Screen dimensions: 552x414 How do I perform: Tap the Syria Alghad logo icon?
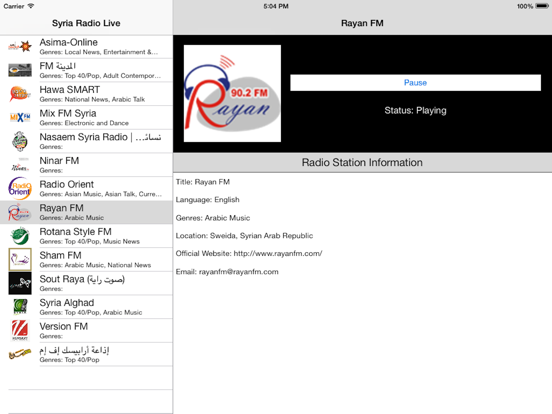pos(20,307)
